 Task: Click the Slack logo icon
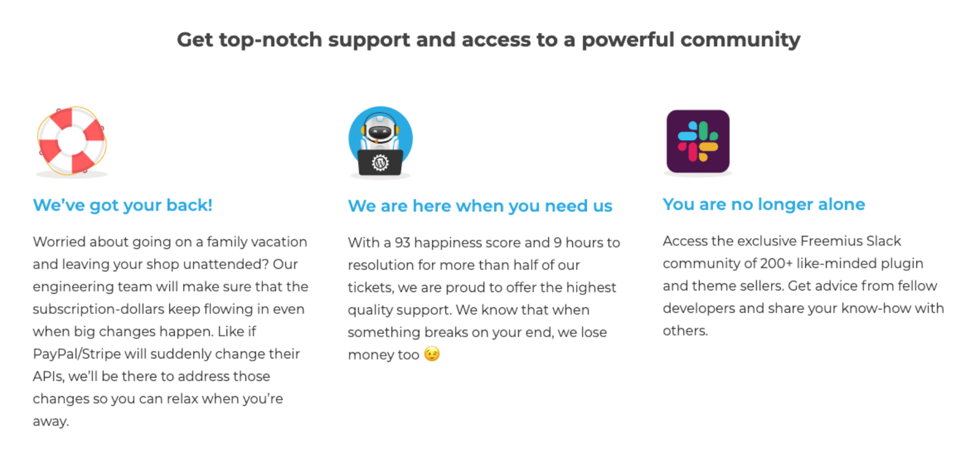pyautogui.click(x=698, y=142)
